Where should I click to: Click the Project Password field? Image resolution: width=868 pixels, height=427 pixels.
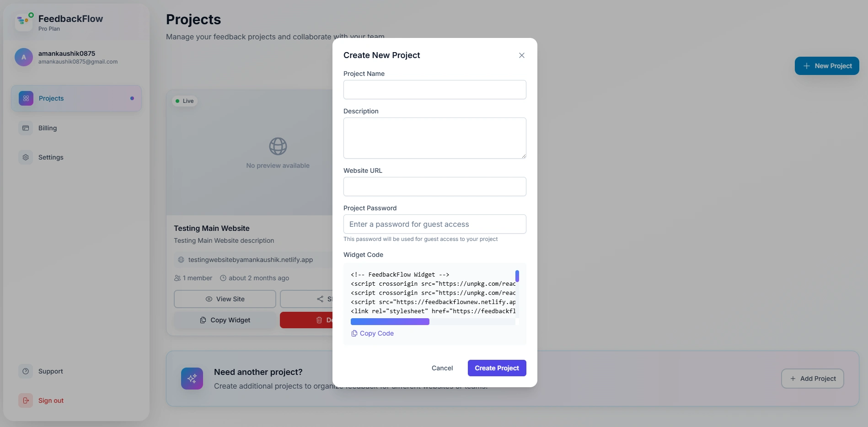(434, 224)
